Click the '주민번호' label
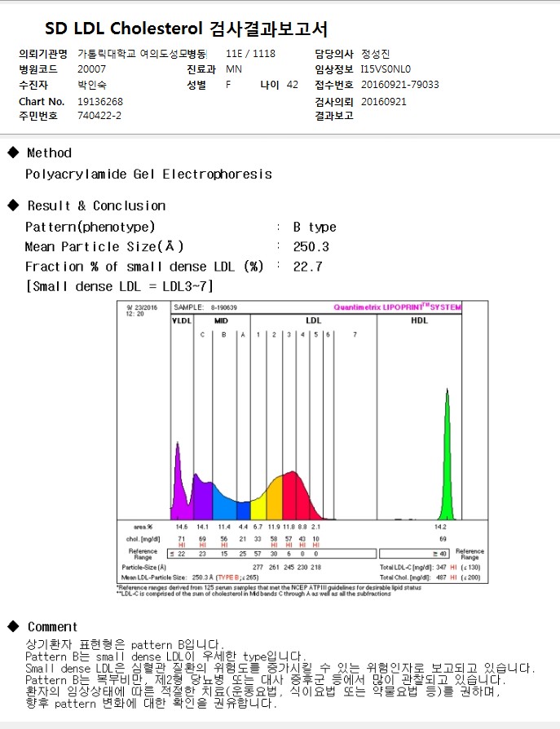Viewport: 560px width, 729px height. [38, 116]
